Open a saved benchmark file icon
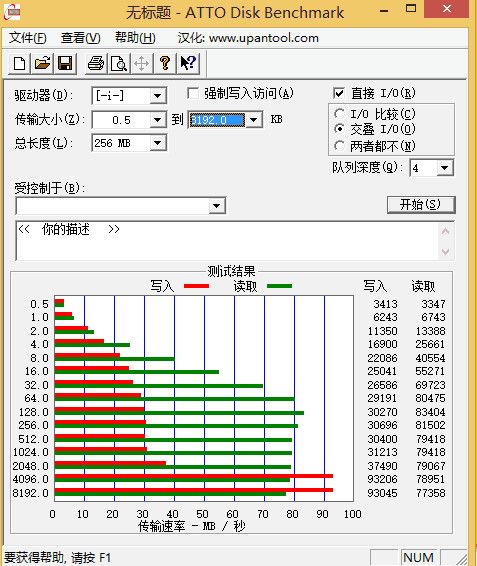Image resolution: width=477 pixels, height=566 pixels. point(43,64)
